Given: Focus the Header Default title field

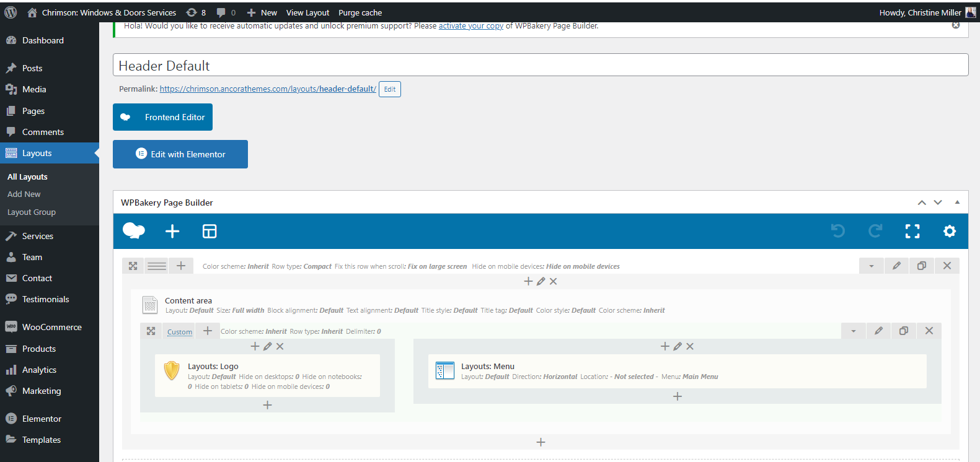Looking at the screenshot, I should (541, 65).
